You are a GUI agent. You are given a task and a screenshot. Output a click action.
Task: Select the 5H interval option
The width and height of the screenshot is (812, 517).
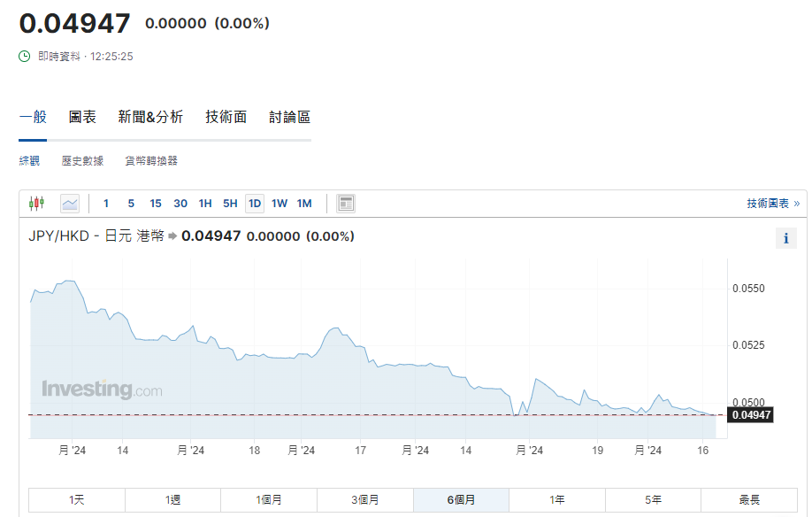pyautogui.click(x=230, y=204)
